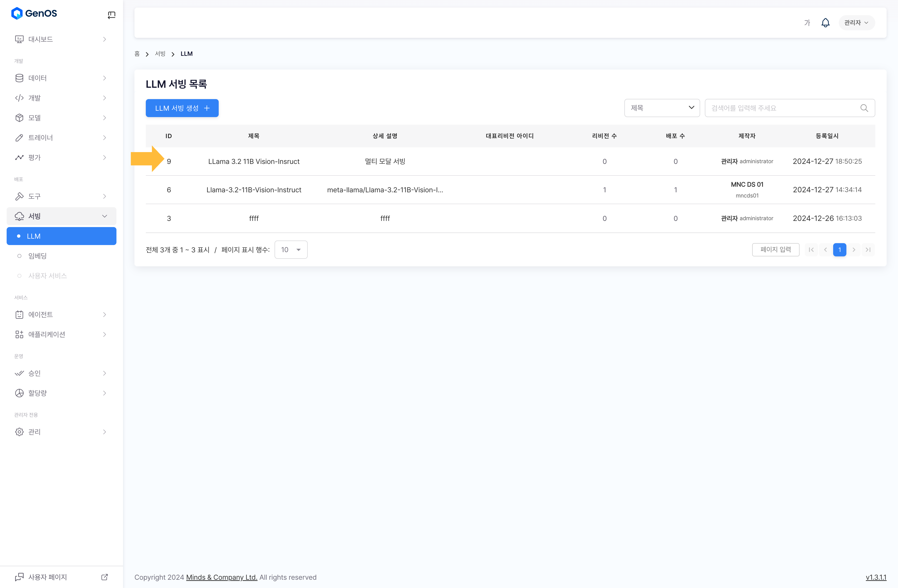Click next page chevron in pagination

(854, 250)
